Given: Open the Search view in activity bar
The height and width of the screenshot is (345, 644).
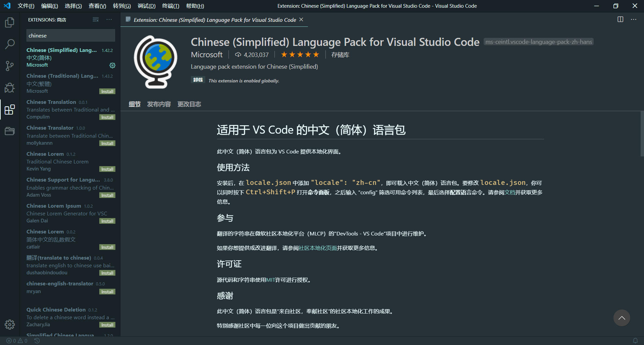Looking at the screenshot, I should [10, 44].
